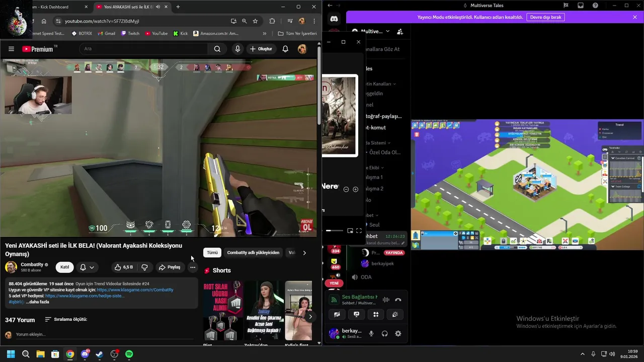Start an activity in Discord voice panel
Image resolution: width=644 pixels, height=362 pixels.
[x=376, y=314]
